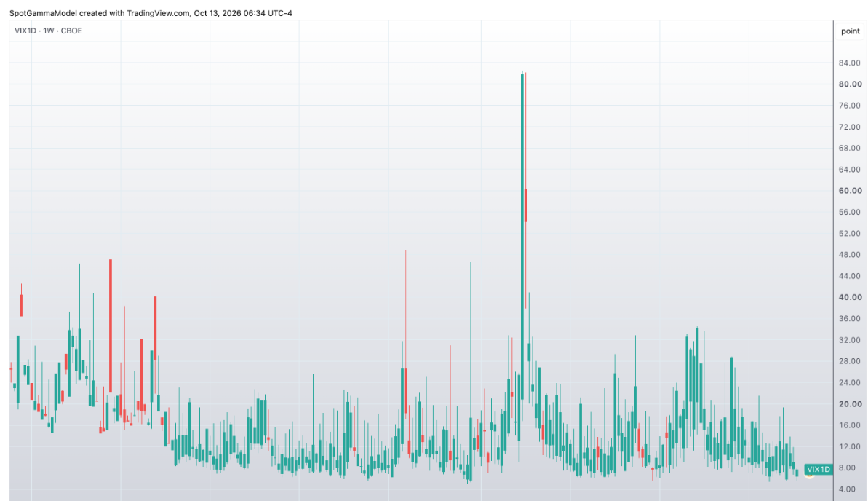Click the VIX1D · 1W · CBOE symbol legend
This screenshot has height=501, width=868.
click(48, 31)
